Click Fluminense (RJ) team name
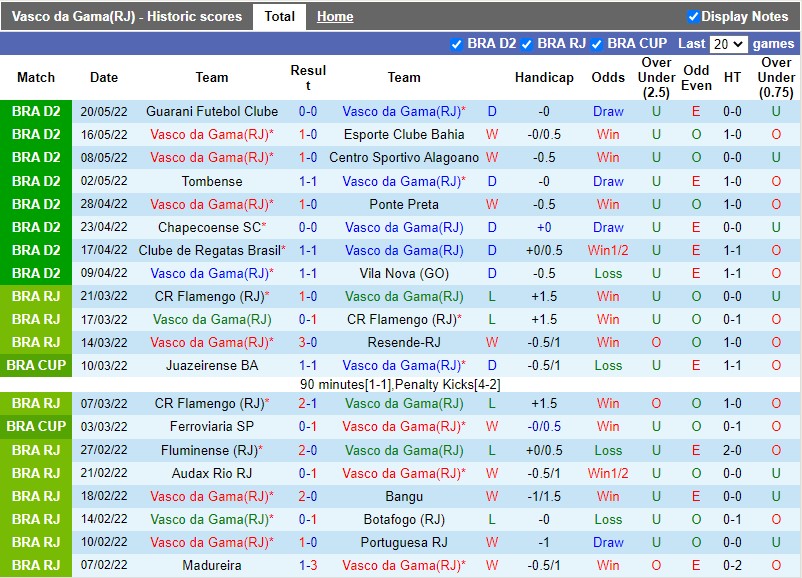Viewport: 802px width, 578px height. point(212,450)
